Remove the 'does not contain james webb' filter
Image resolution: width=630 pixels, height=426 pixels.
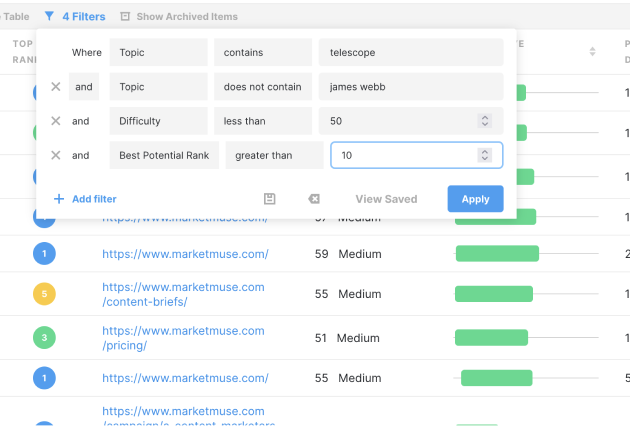pyautogui.click(x=56, y=87)
